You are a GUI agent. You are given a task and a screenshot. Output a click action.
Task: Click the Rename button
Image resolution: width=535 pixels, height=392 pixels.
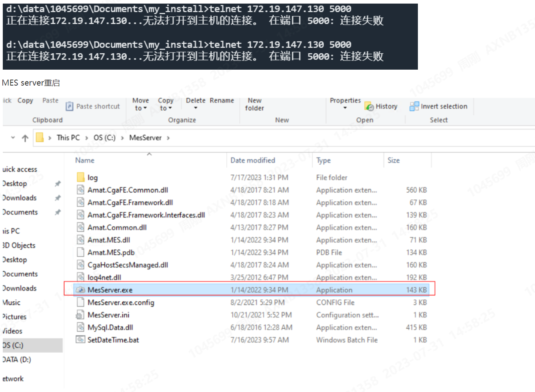coord(222,101)
